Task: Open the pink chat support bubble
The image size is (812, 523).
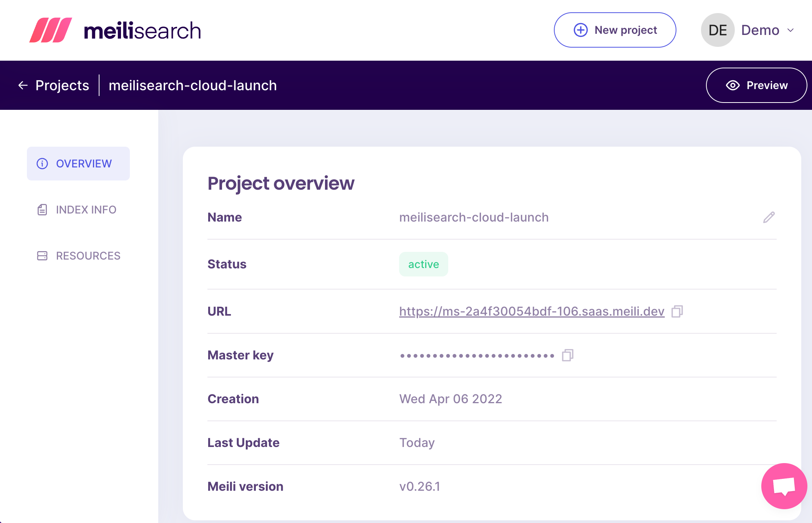Action: [x=784, y=486]
